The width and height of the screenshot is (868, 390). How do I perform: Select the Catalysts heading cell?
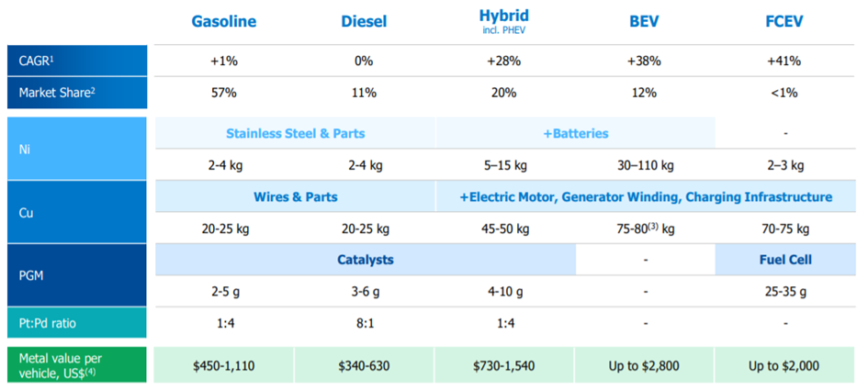tap(365, 260)
